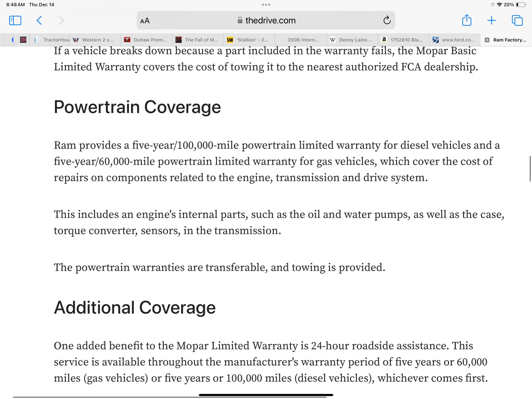Go back to previous page

point(39,20)
